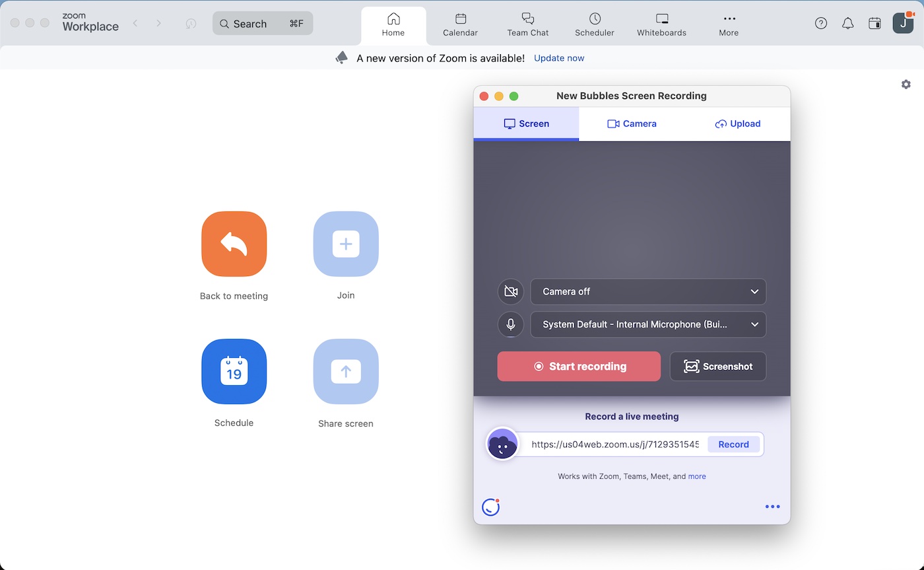Toggle the microphone icon button
This screenshot has height=570, width=924.
point(511,324)
